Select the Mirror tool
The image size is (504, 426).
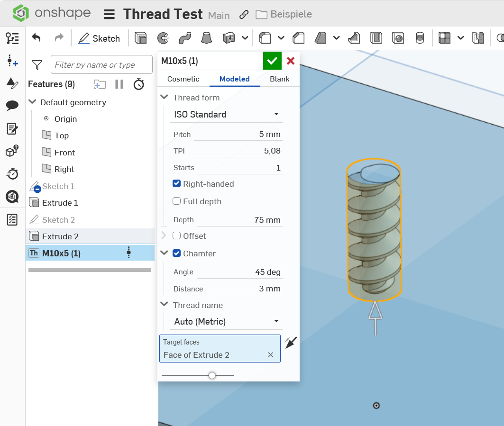478,38
